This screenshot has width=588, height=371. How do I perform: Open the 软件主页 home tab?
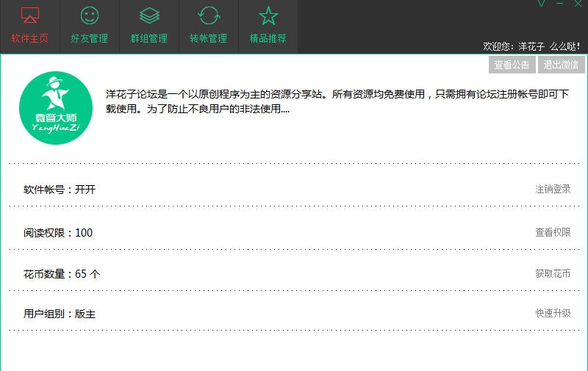pos(30,26)
